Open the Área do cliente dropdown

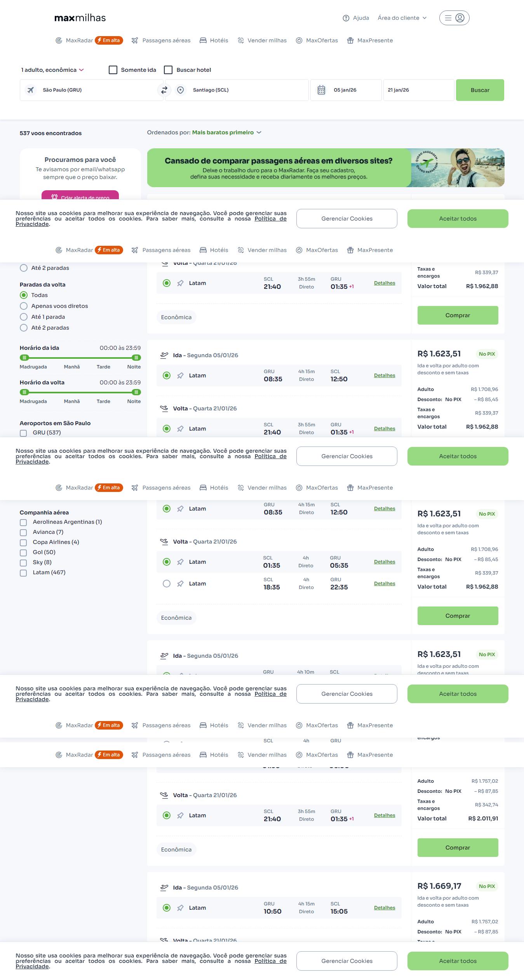tap(402, 18)
